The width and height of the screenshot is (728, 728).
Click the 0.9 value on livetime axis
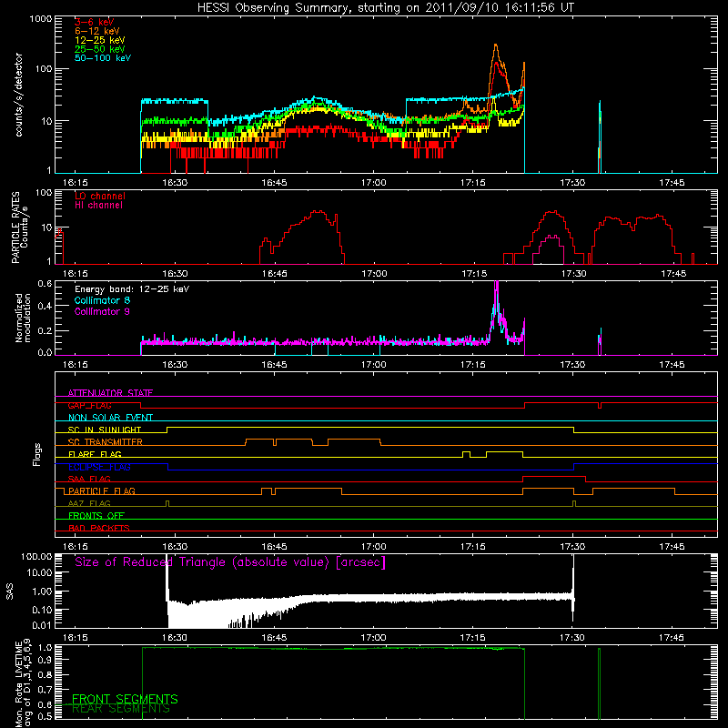click(x=45, y=659)
